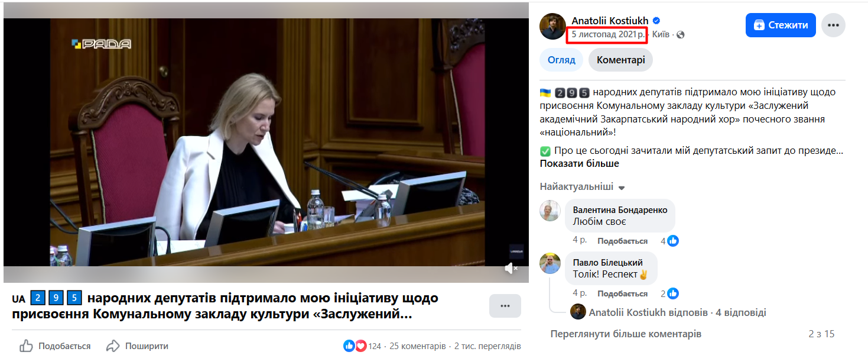Switch to the Коментарі tab
This screenshot has width=868, height=355.
tap(620, 60)
